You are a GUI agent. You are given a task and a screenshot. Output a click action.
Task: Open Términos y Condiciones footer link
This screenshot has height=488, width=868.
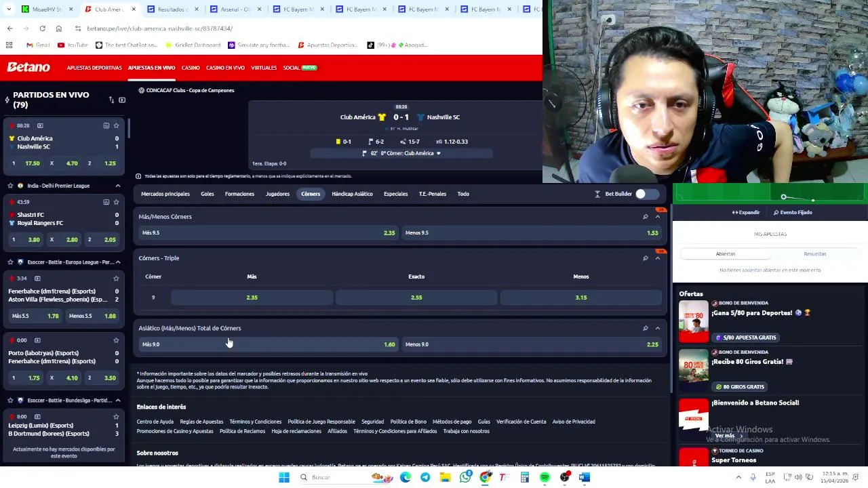coord(255,422)
